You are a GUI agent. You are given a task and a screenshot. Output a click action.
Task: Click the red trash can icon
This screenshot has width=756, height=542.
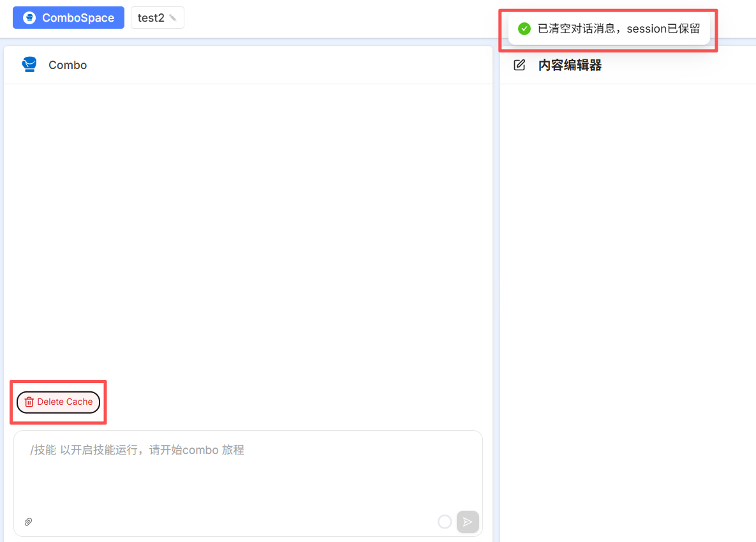(x=29, y=402)
